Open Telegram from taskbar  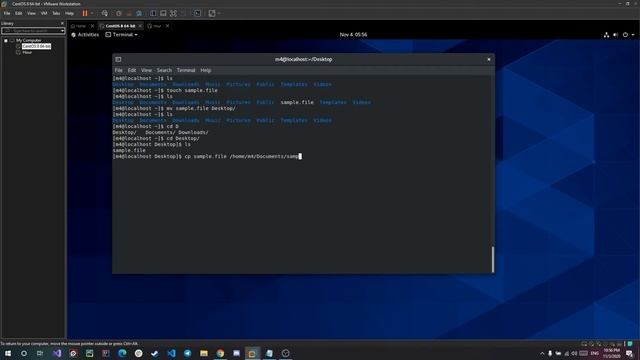coord(187,353)
